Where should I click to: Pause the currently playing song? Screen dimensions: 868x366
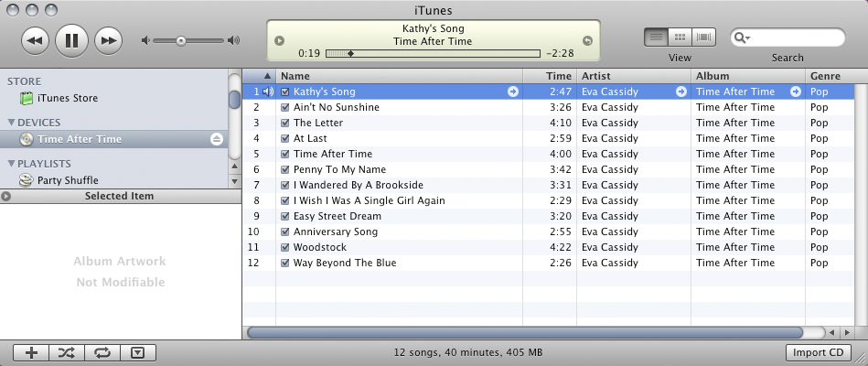pos(71,40)
